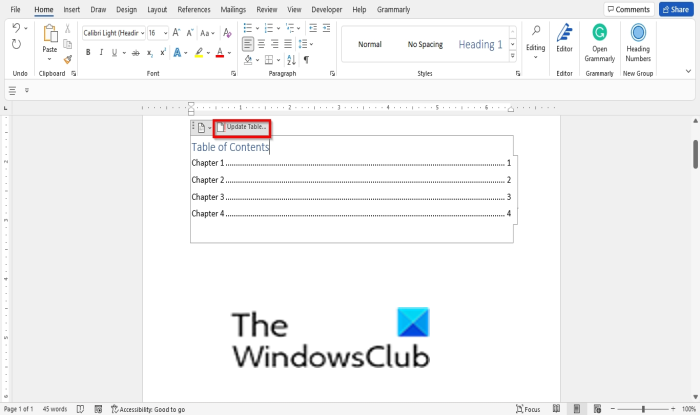Click the vertical scrollbar thumb
The height and width of the screenshot is (415, 700).
[x=695, y=154]
